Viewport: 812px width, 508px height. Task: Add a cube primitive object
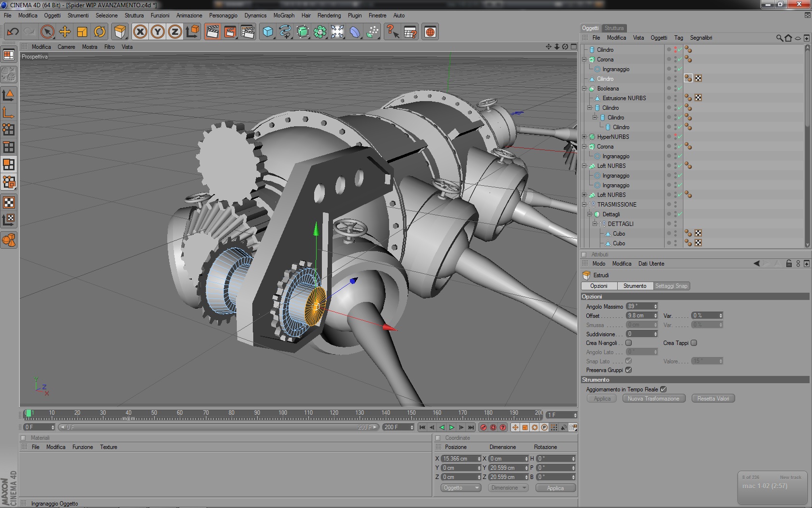point(268,32)
